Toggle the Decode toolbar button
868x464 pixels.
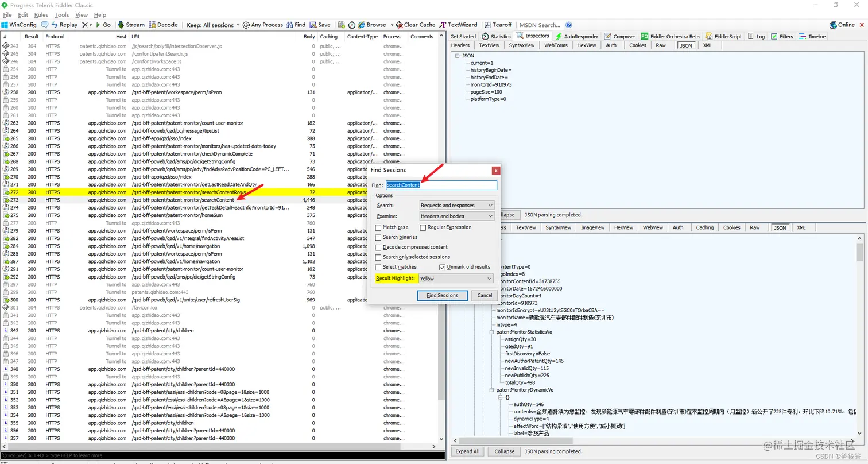pos(163,25)
